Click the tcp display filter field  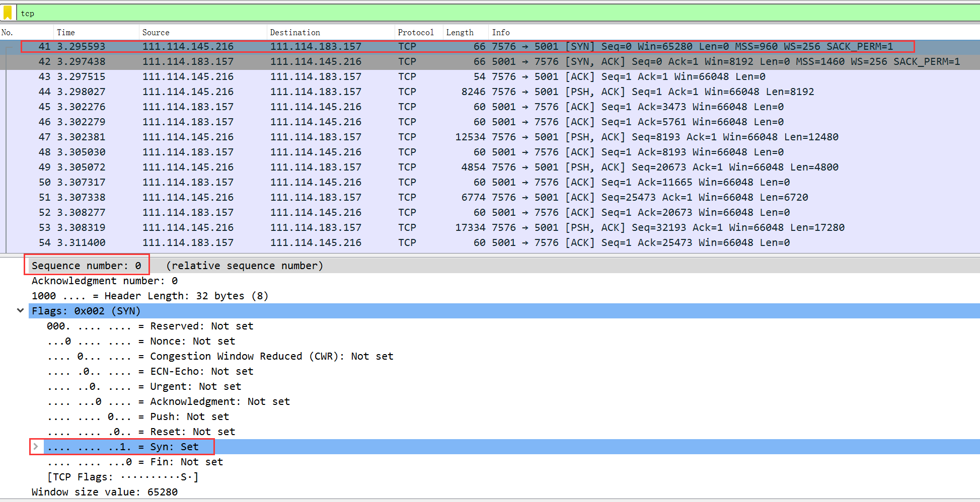tap(453, 13)
